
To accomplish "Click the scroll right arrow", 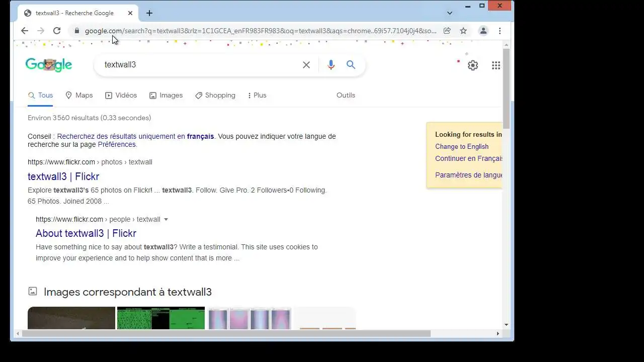I will (498, 333).
